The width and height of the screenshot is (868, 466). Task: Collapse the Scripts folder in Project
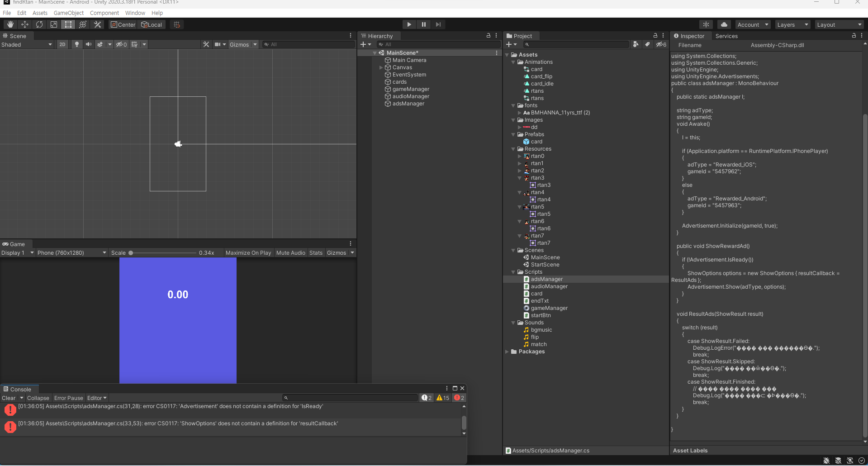(x=513, y=272)
